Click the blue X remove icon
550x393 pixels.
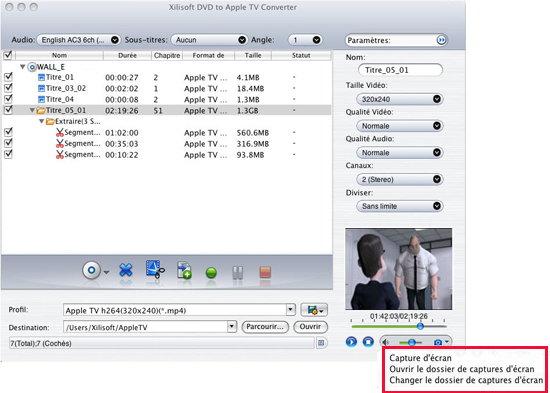coord(126,271)
